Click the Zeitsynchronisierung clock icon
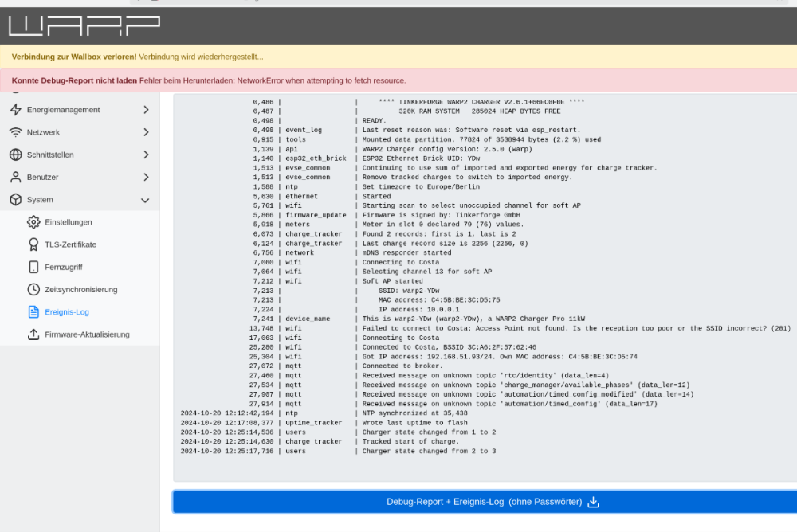The height and width of the screenshot is (532, 797). [33, 290]
